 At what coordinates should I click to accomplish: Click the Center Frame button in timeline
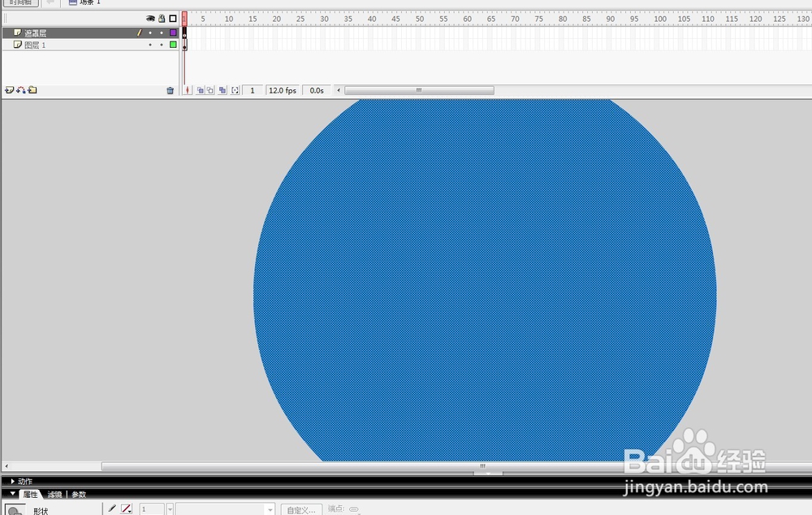coord(188,90)
